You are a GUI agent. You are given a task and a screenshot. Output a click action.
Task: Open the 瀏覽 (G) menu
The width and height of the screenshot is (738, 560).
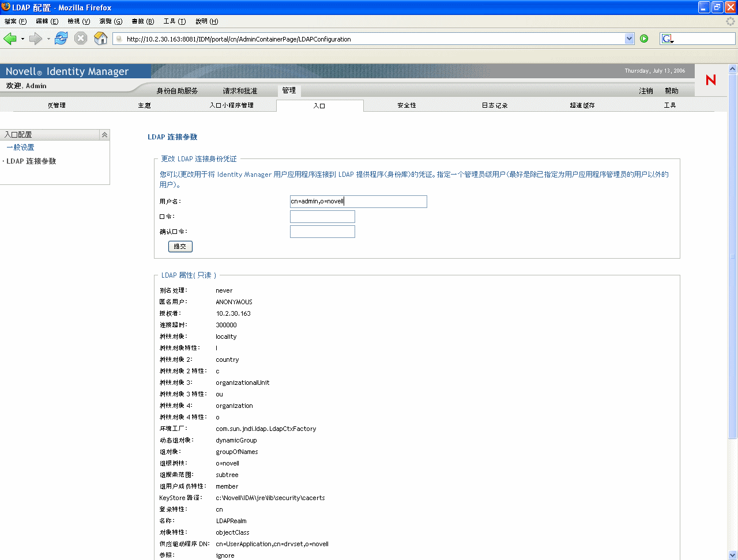pyautogui.click(x=111, y=21)
